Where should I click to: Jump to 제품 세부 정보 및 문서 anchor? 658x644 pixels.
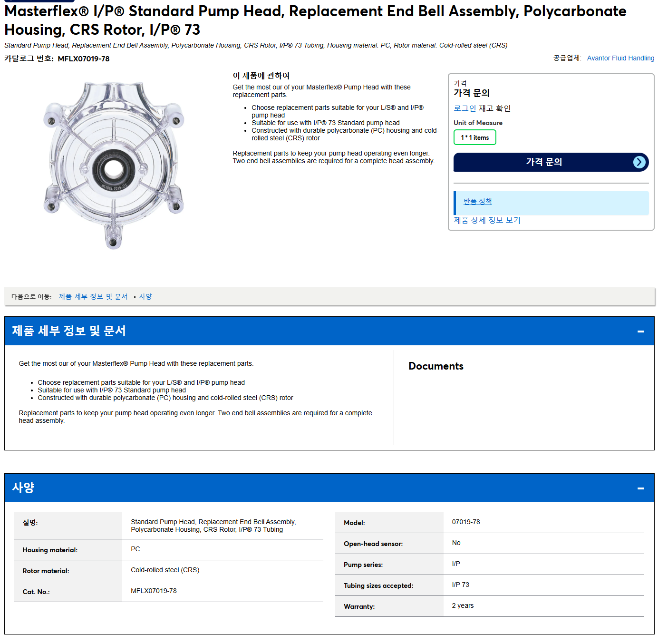click(93, 296)
